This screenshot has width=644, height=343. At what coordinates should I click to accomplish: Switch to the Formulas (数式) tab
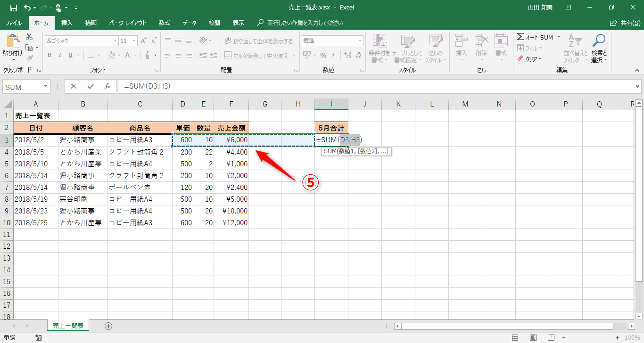(x=165, y=23)
